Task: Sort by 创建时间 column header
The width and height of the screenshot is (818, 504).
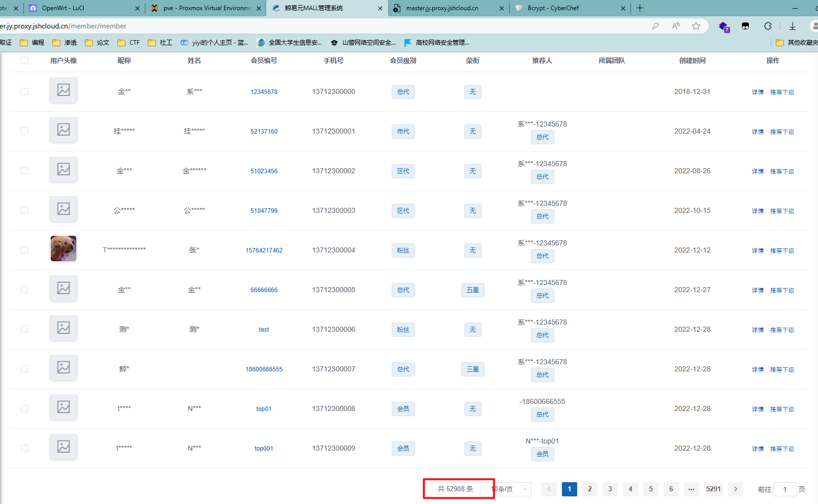Action: 692,60
